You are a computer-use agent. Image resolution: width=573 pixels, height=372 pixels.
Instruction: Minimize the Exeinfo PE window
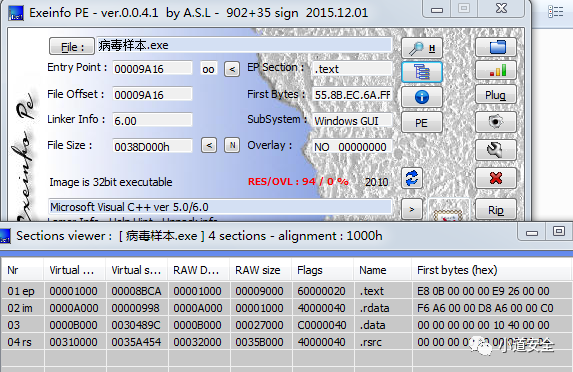[437, 9]
